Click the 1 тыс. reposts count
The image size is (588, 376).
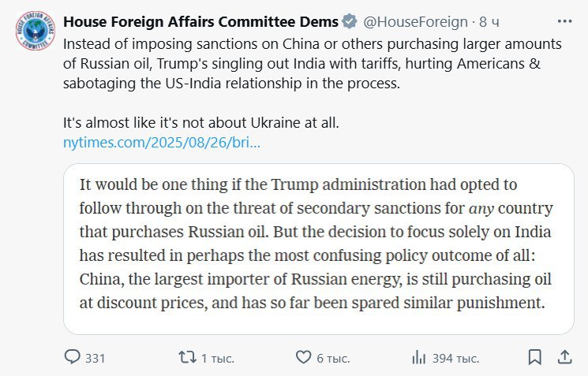coord(218,359)
